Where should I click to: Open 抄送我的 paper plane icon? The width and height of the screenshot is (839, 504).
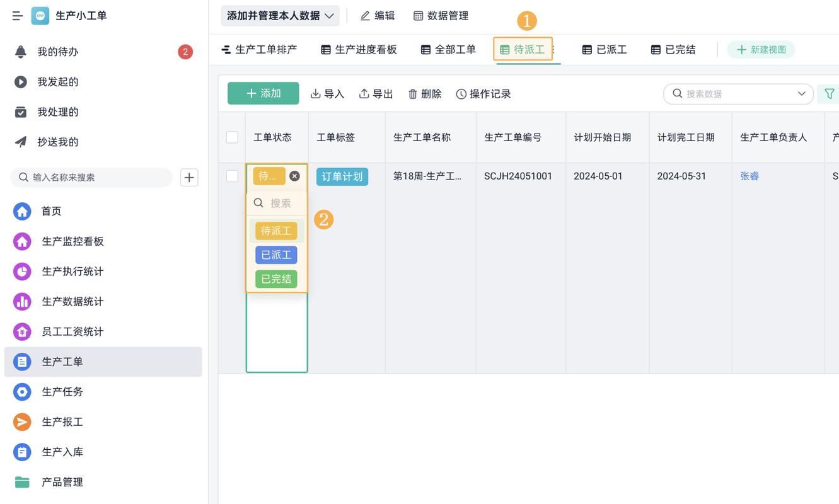point(21,142)
